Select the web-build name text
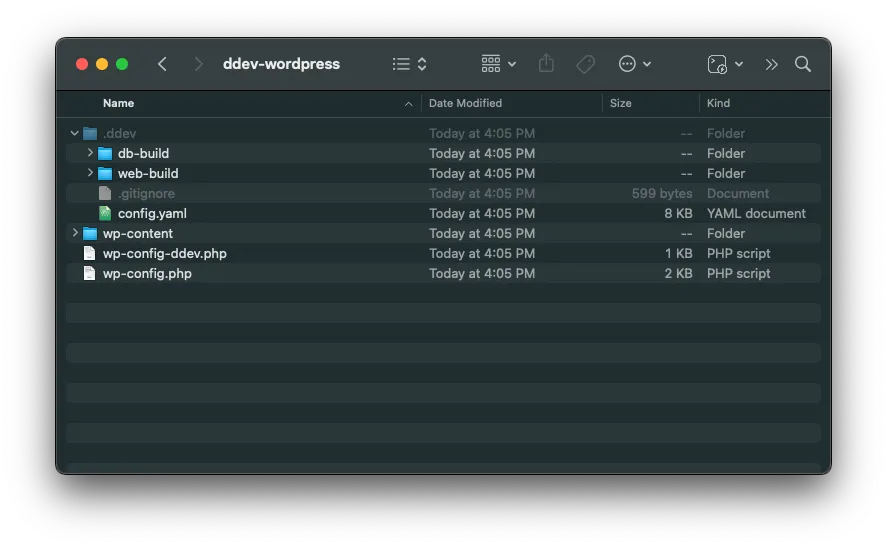 148,173
